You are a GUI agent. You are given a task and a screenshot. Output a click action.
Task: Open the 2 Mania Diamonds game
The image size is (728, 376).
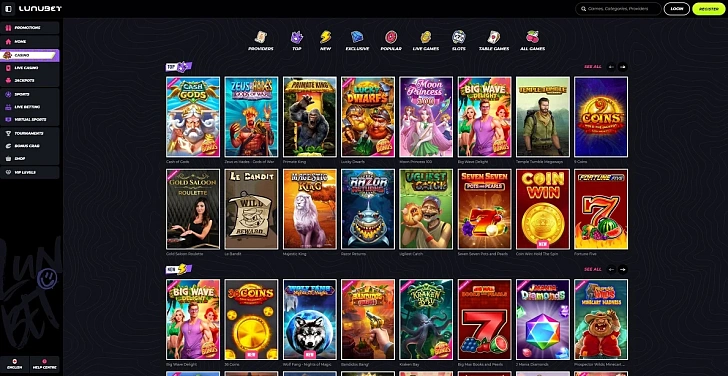(x=543, y=319)
